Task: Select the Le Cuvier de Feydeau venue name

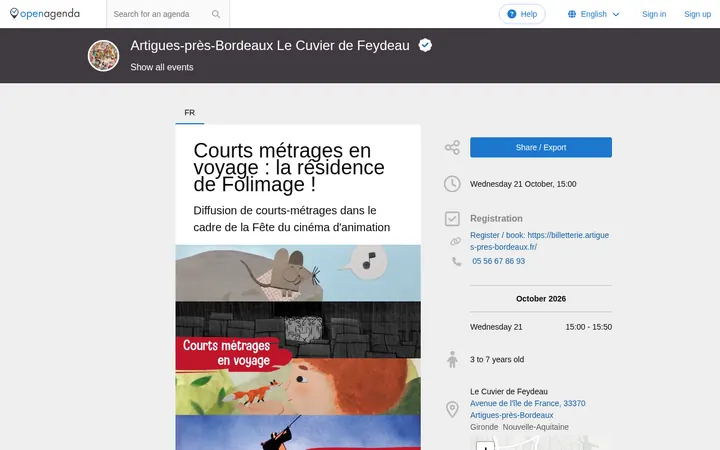Action: pos(509,392)
